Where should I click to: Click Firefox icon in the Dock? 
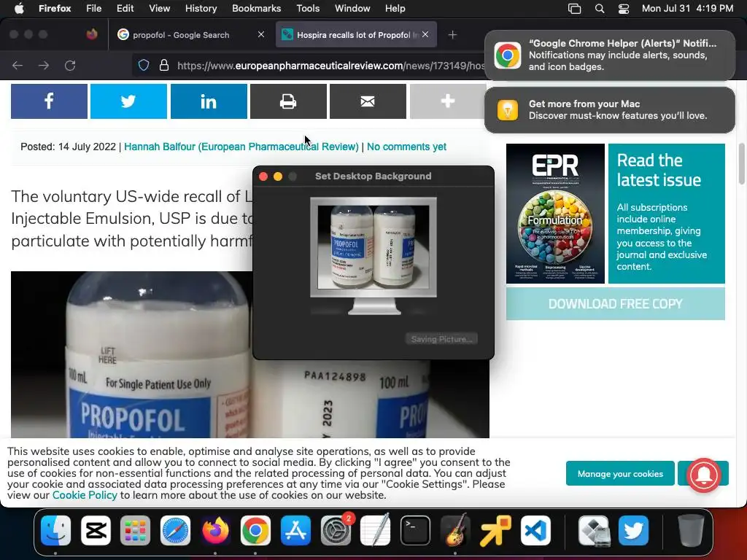coord(215,530)
